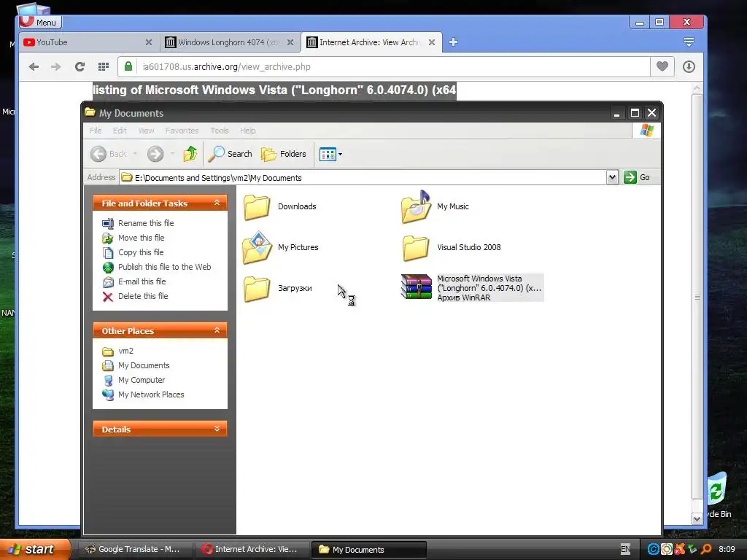Go to My Documents under Other Places
The width and height of the screenshot is (747, 560).
pos(144,365)
